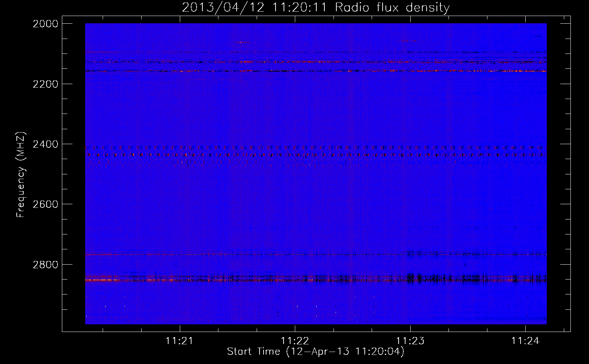Click the plot title 'Radio flux density'

(392, 8)
